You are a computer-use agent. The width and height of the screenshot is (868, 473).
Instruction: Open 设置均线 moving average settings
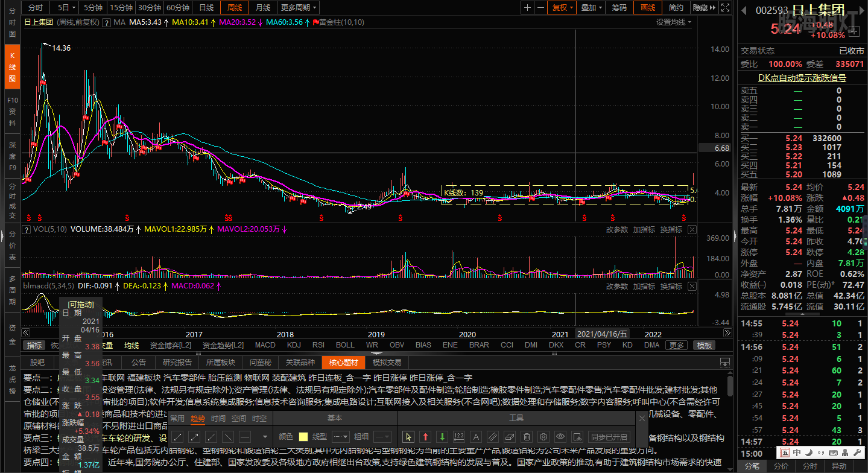click(x=674, y=22)
